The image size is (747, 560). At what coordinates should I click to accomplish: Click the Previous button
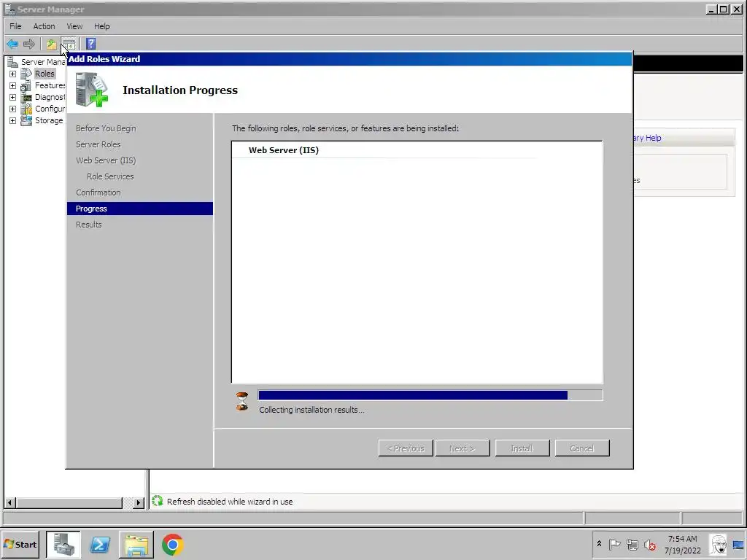tap(406, 448)
